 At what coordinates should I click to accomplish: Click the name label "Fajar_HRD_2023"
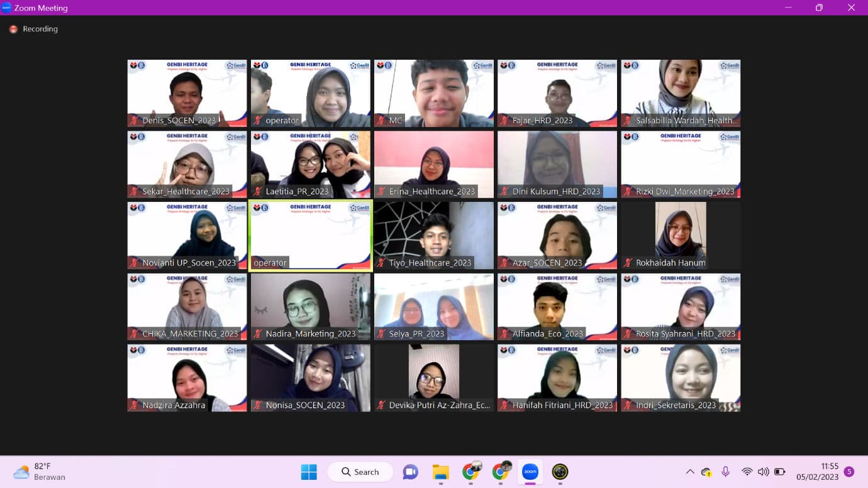542,120
